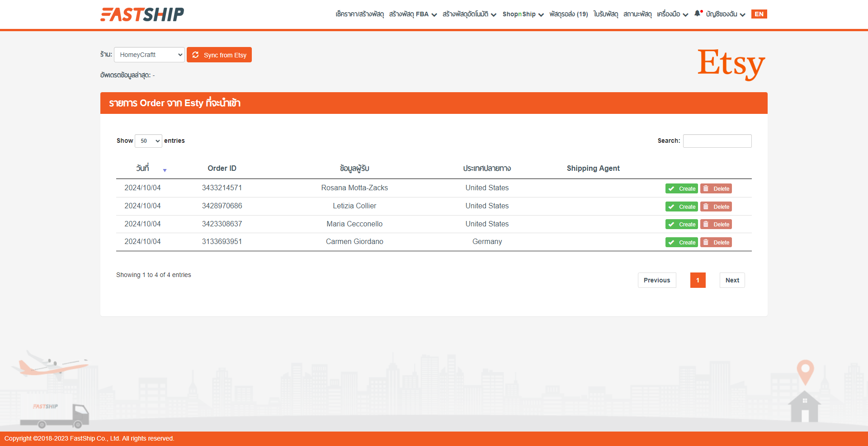Viewport: 868px width, 446px height.
Task: Delete the Maria Cecconello order
Action: 716,224
